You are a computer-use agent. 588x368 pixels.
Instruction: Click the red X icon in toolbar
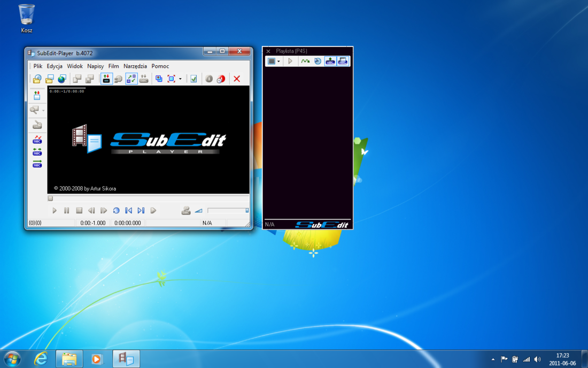click(x=237, y=79)
